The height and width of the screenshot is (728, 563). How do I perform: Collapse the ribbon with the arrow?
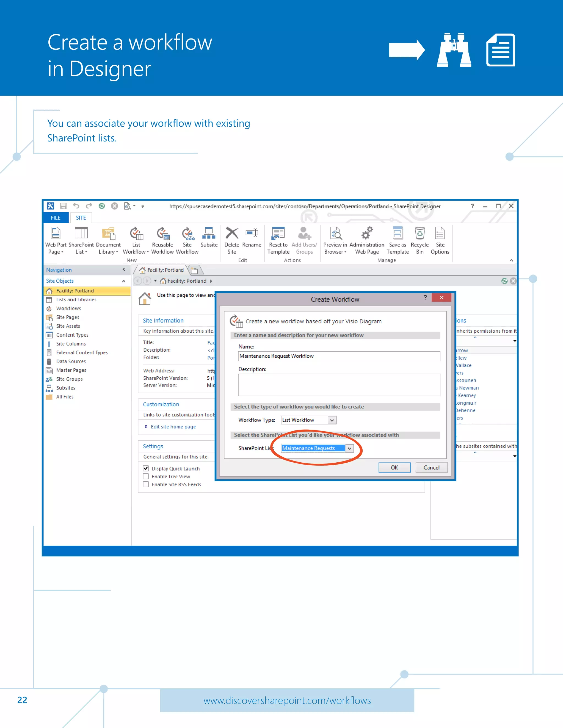click(511, 260)
